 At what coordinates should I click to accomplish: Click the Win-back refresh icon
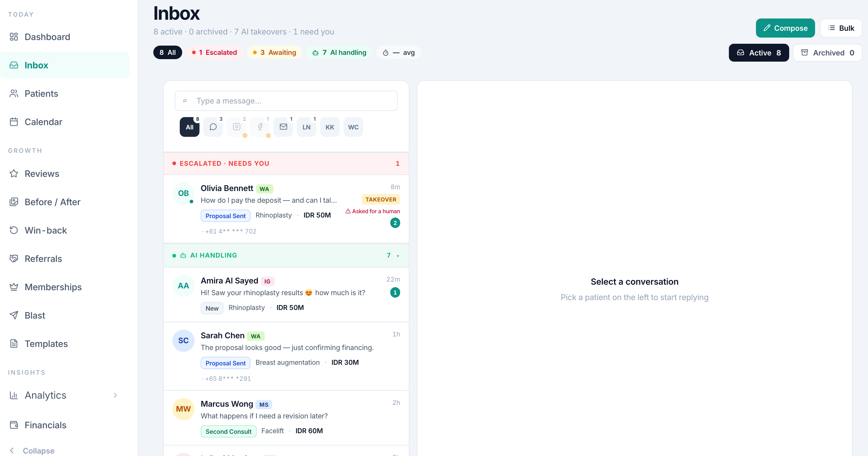point(14,230)
